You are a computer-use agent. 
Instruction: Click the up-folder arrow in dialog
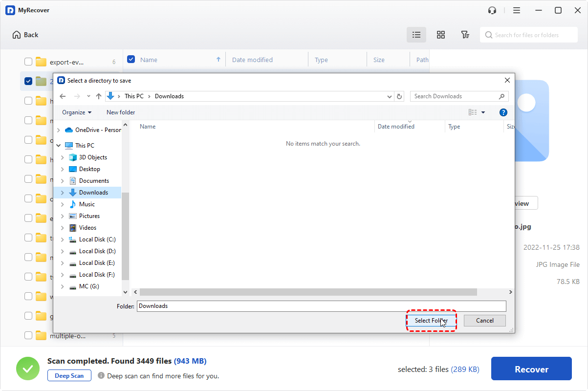[x=99, y=96]
